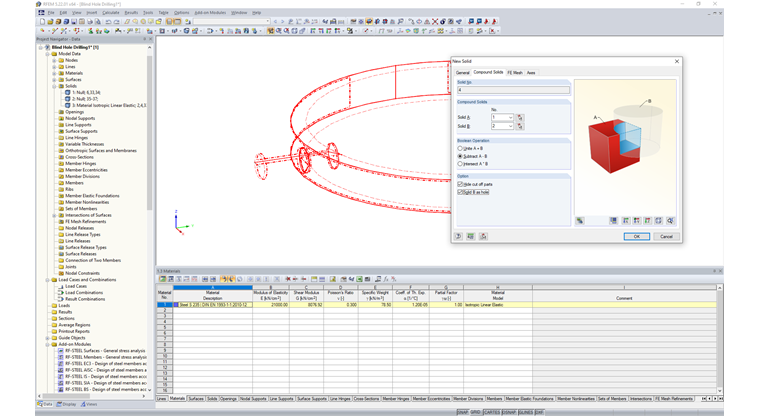Open the load case combo box in toolbar

click(x=231, y=22)
